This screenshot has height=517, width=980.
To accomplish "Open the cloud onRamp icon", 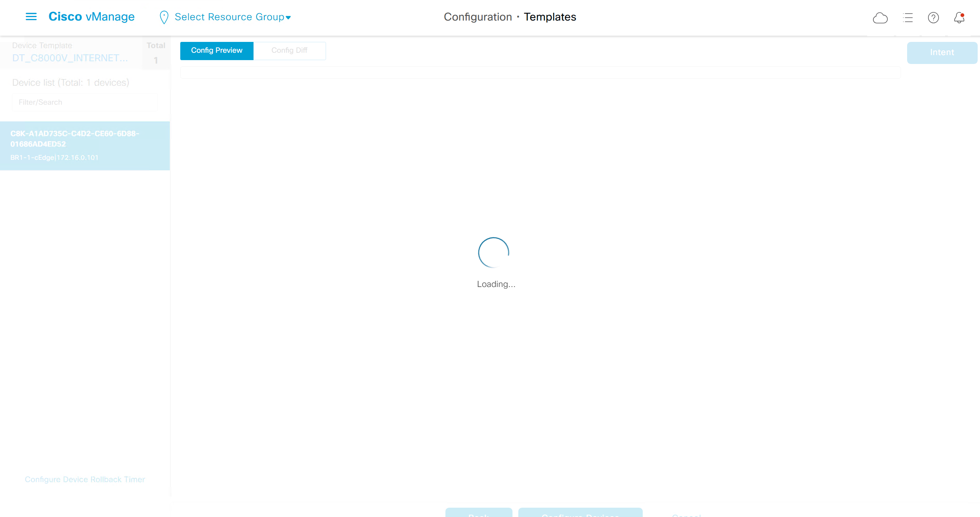I will (880, 18).
